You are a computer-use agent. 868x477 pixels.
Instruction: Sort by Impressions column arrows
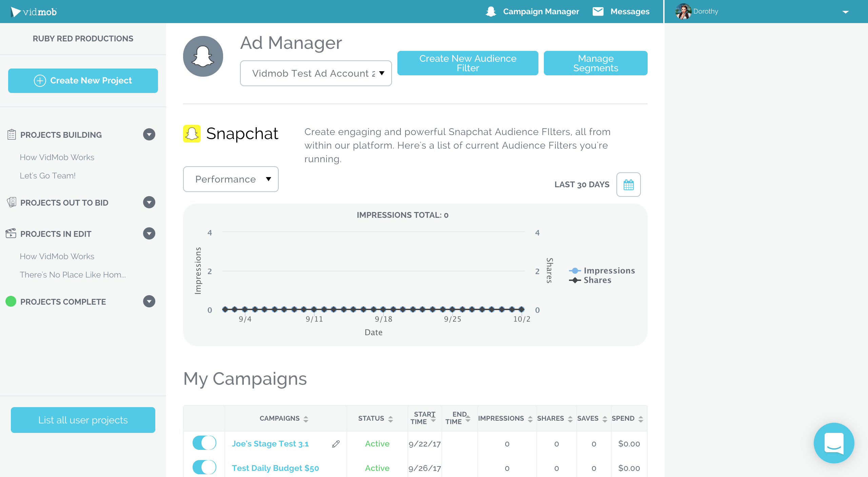click(x=530, y=419)
